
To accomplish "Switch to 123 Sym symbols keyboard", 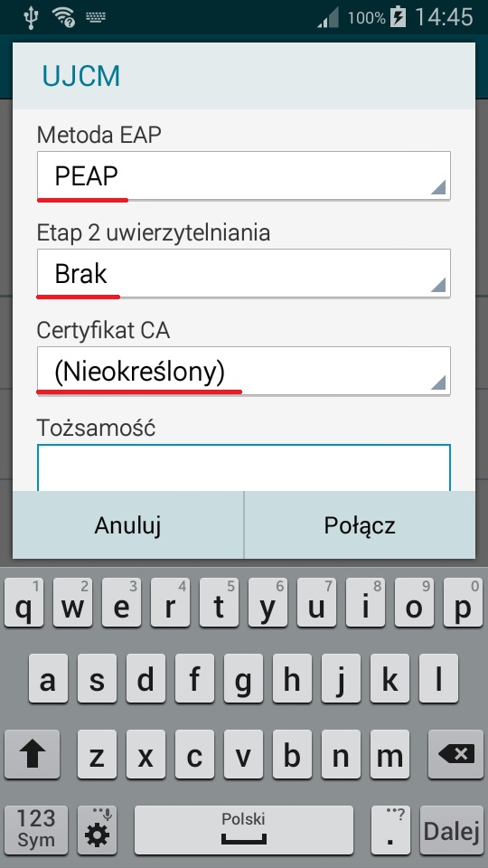I will click(x=36, y=830).
